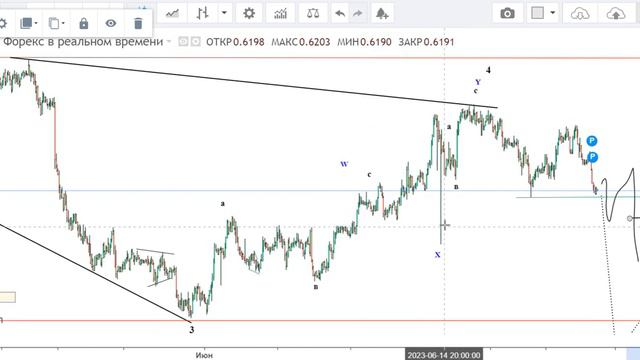Screen dimensions: 640x360
Task: Click the Июнь label on time axis
Action: [x=204, y=355]
